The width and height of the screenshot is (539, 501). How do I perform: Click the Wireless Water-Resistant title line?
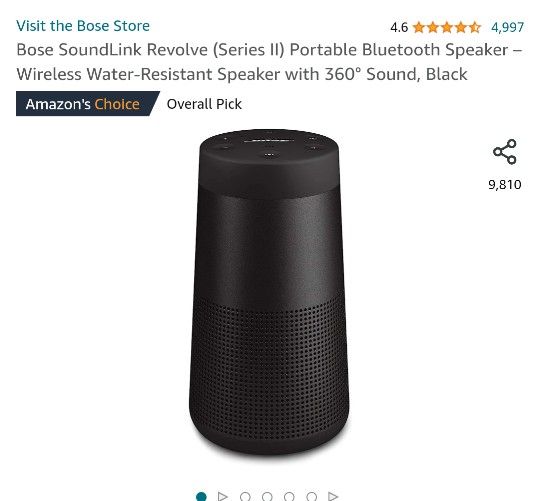point(242,74)
